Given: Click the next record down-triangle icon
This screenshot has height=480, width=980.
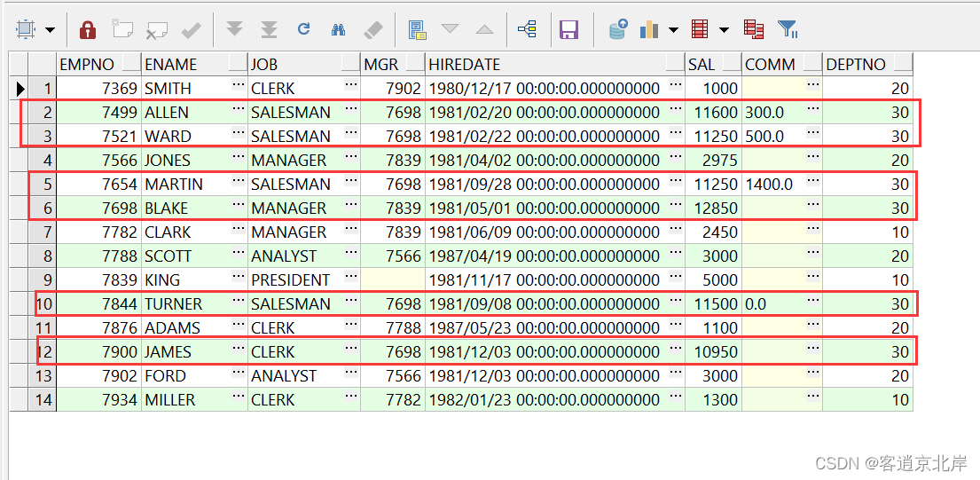Looking at the screenshot, I should pyautogui.click(x=450, y=28).
